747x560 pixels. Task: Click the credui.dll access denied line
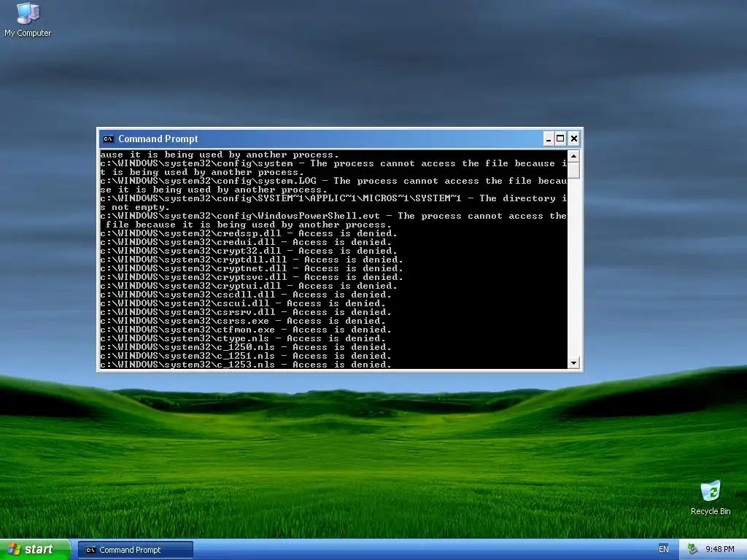click(246, 242)
